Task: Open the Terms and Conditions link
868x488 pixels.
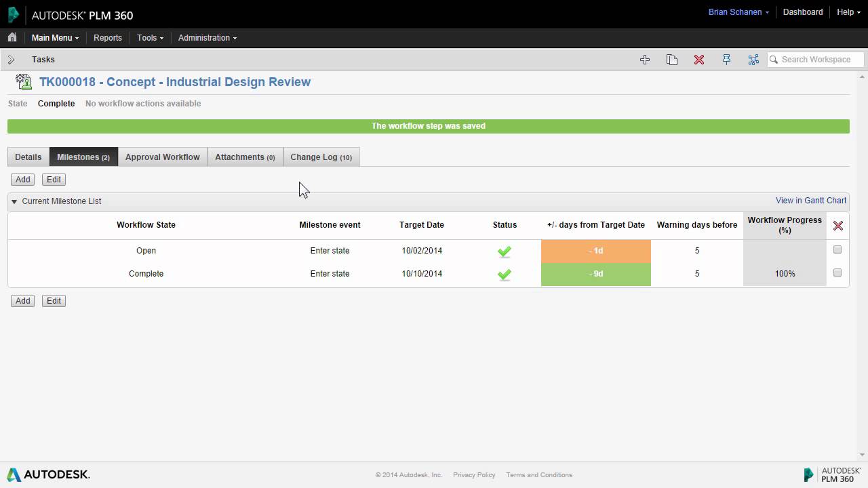Action: (539, 475)
